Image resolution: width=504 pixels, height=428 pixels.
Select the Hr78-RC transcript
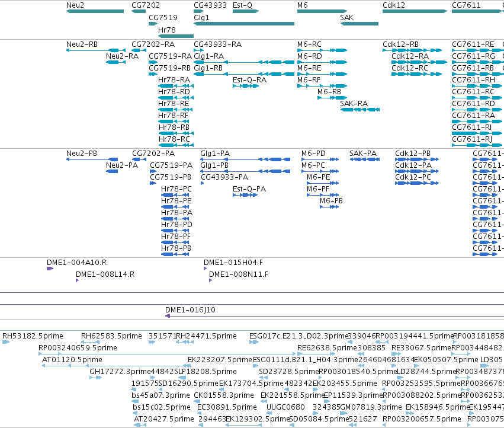pyautogui.click(x=176, y=145)
